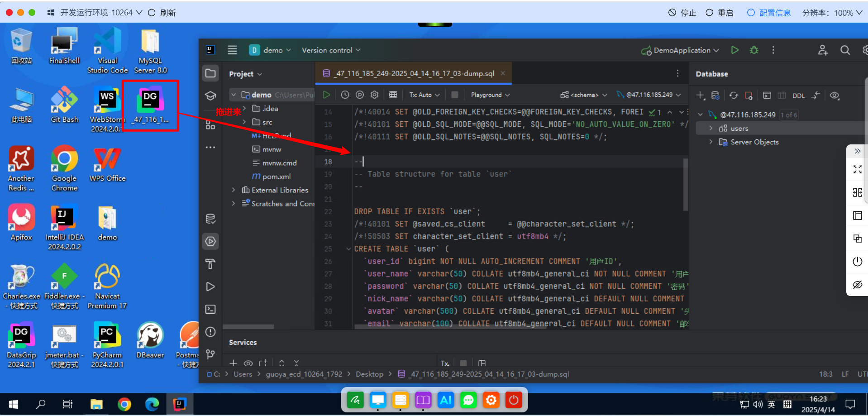Refresh the database tree
Screen dimensions: 868x416
[734, 96]
